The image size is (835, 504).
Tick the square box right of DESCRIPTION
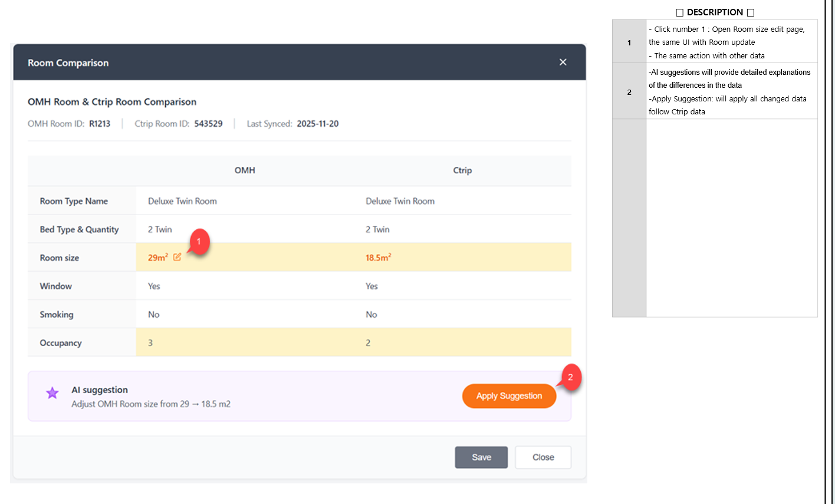[x=750, y=12]
